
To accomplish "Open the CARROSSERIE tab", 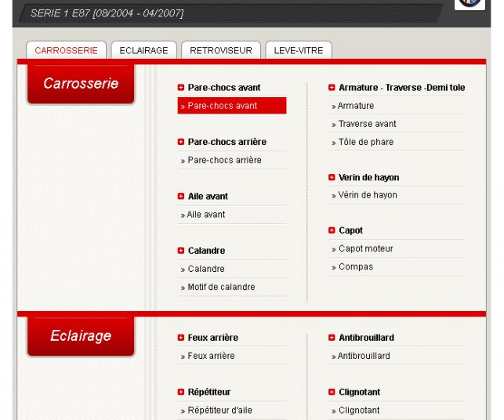I will point(66,50).
